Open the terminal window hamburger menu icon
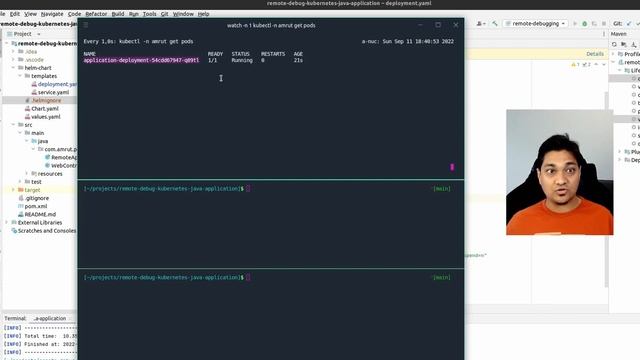 click(x=86, y=25)
